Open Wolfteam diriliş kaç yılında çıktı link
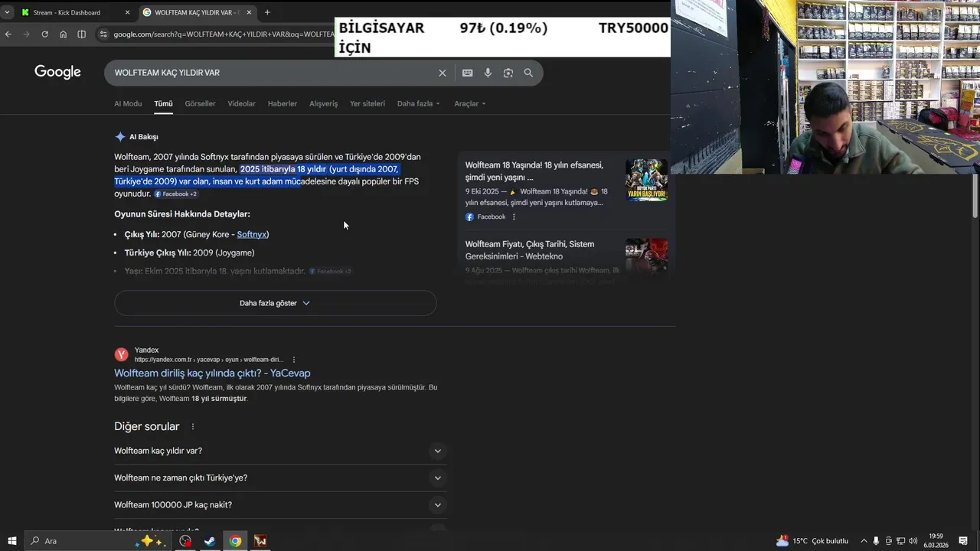 click(212, 373)
